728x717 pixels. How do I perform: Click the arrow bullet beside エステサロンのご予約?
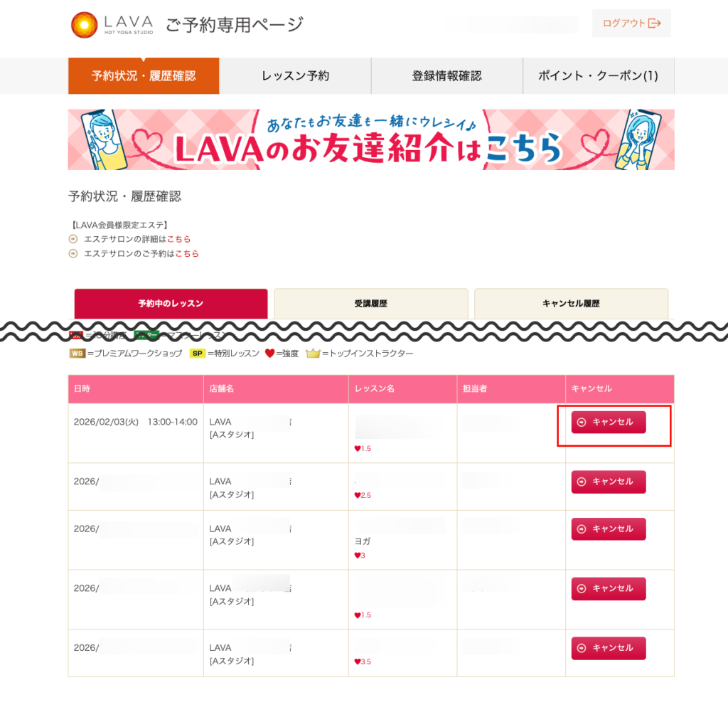click(x=73, y=253)
